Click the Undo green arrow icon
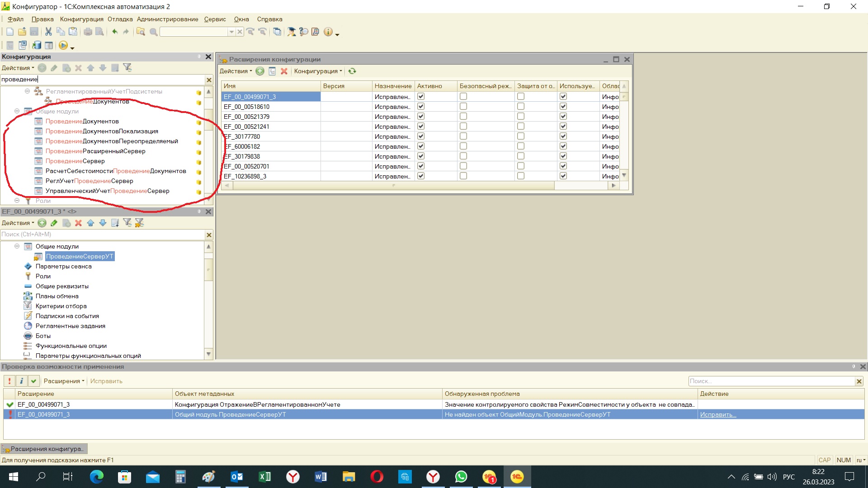This screenshot has height=488, width=868. pyautogui.click(x=115, y=32)
